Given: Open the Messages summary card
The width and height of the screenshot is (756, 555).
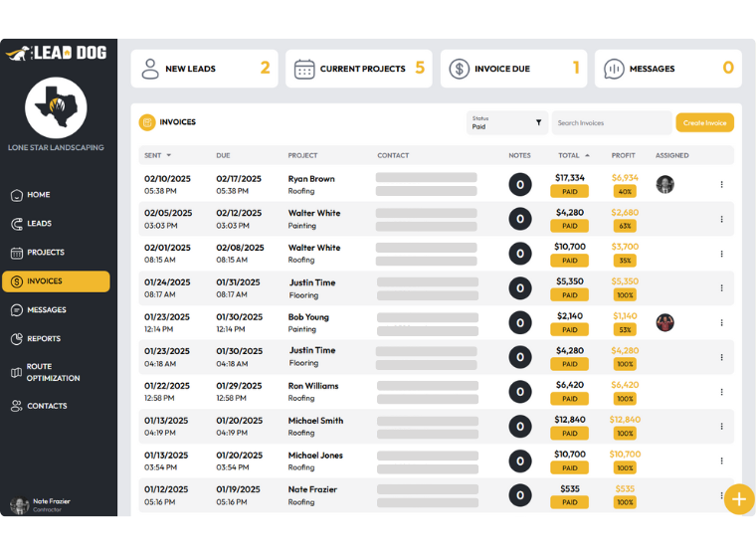Looking at the screenshot, I should tap(668, 69).
